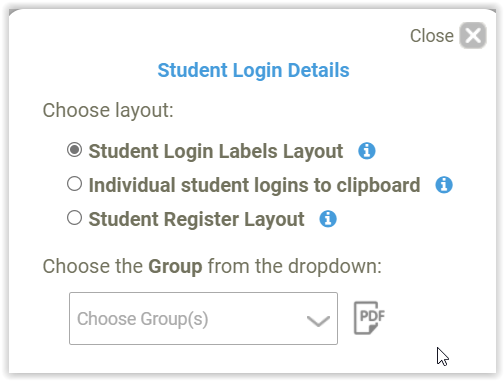504x381 pixels.
Task: Click "Choose the" text before the bold Group
Action: click(x=93, y=266)
